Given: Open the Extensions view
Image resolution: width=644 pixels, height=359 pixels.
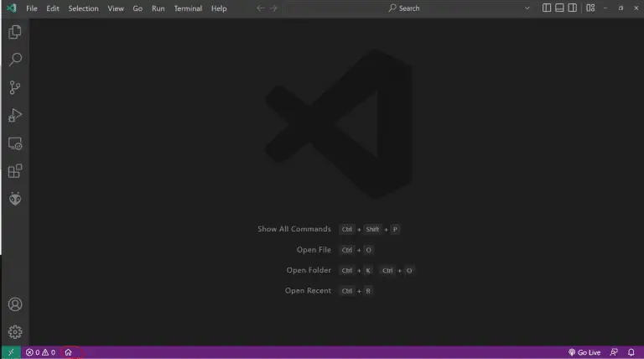Looking at the screenshot, I should (14, 171).
